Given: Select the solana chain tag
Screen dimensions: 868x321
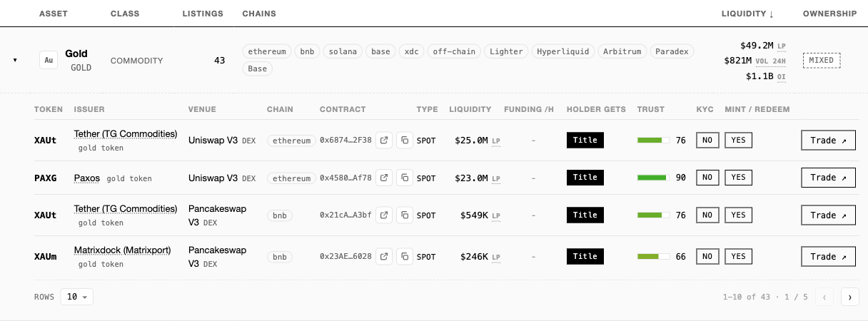Looking at the screenshot, I should [x=343, y=51].
